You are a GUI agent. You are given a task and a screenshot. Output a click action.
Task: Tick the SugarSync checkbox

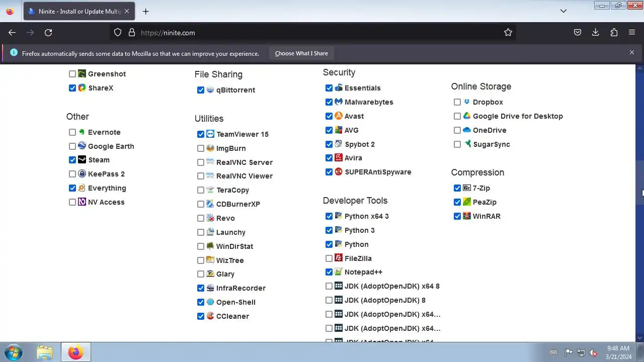[x=457, y=144]
